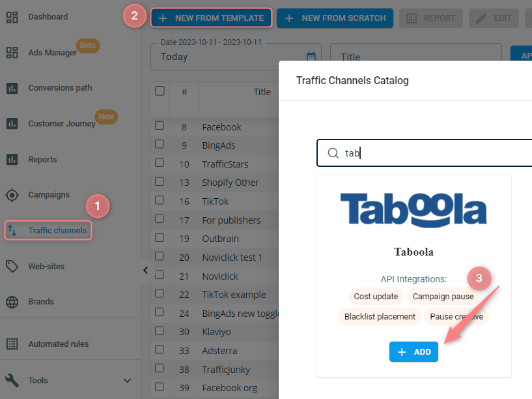532x399 pixels.
Task: Click the Report button chart icon
Action: (412, 18)
